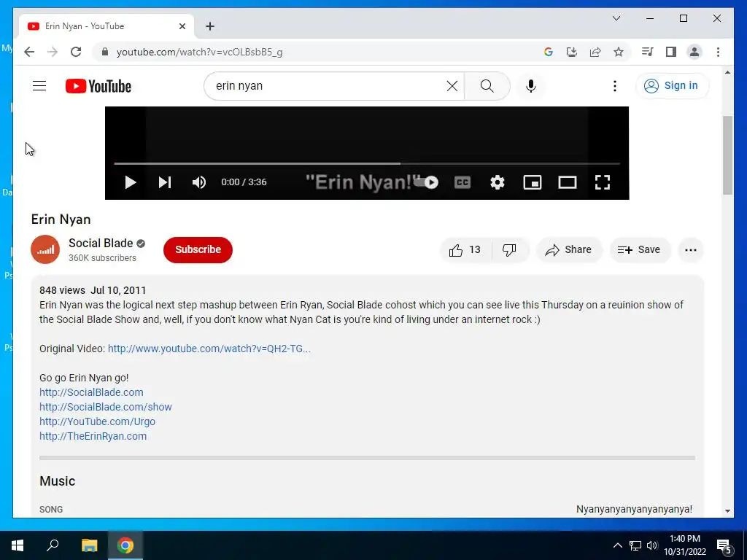Share this page from the omnibox

click(595, 52)
